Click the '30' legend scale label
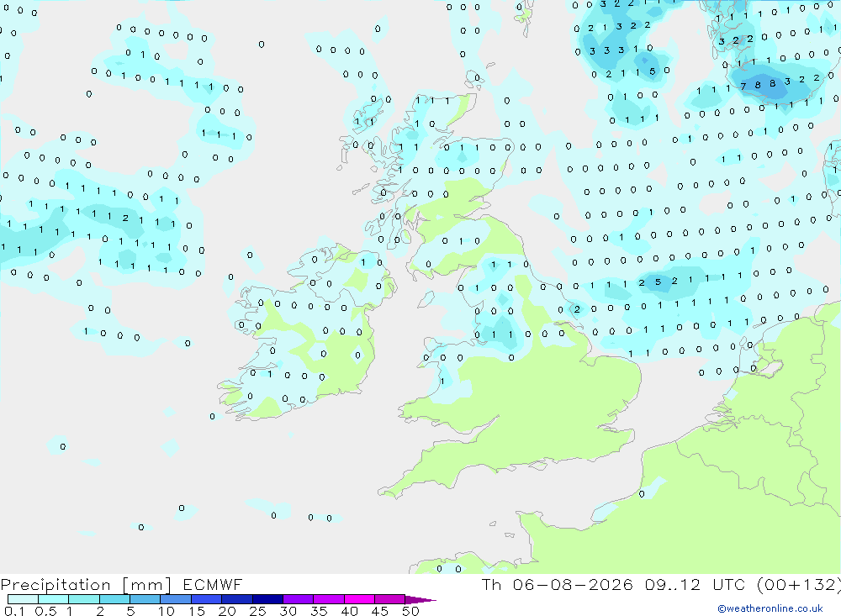841x616 pixels. pyautogui.click(x=288, y=611)
